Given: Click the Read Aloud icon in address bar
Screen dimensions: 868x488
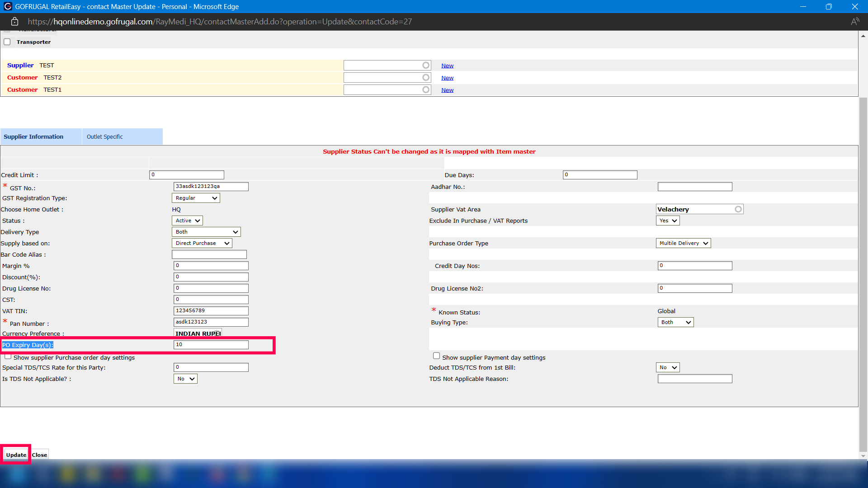Looking at the screenshot, I should [x=854, y=22].
